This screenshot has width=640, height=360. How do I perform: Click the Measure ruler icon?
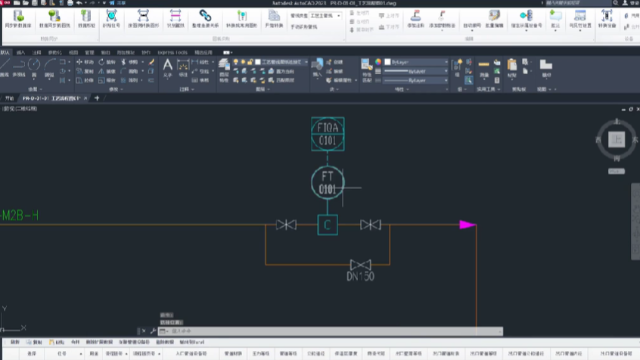pyautogui.click(x=484, y=65)
